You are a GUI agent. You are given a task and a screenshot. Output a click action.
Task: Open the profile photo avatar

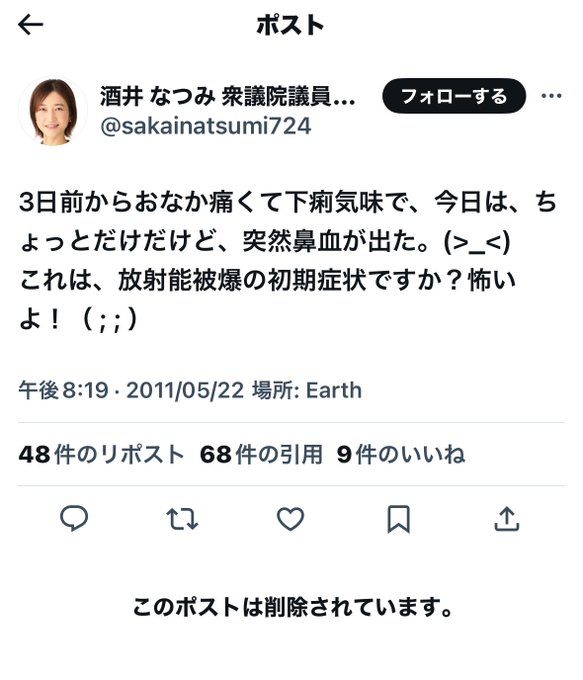[52, 111]
